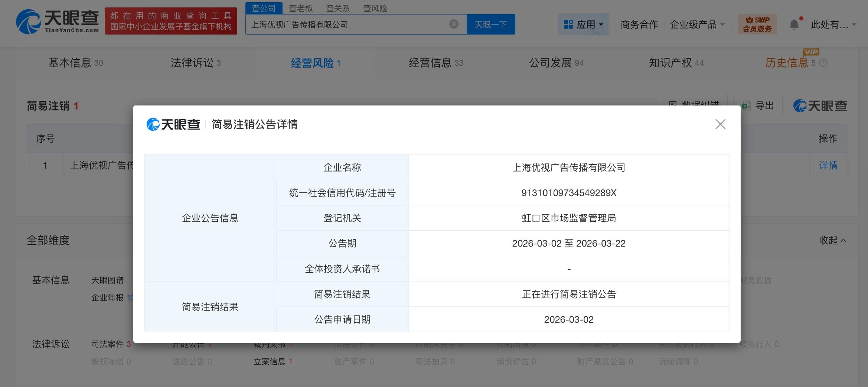Viewport: 868px width, 387px height.
Task: Open the 详情 link in row 1
Action: tap(828, 165)
